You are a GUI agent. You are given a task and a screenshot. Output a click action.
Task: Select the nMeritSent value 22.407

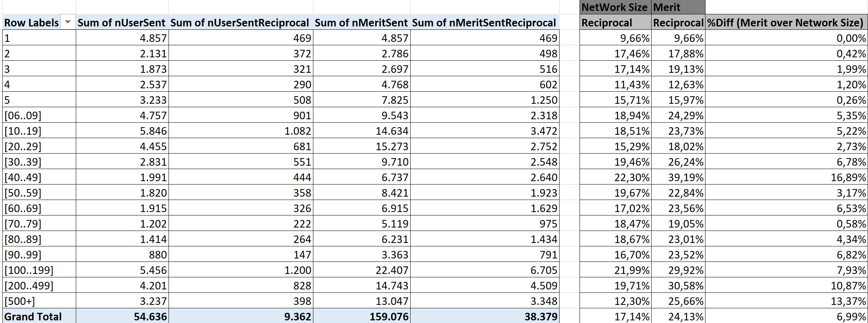pos(362,270)
